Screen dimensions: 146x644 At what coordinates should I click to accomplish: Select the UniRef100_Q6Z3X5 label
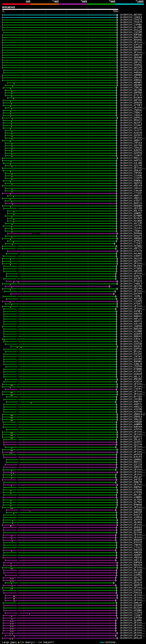pos(131,67)
